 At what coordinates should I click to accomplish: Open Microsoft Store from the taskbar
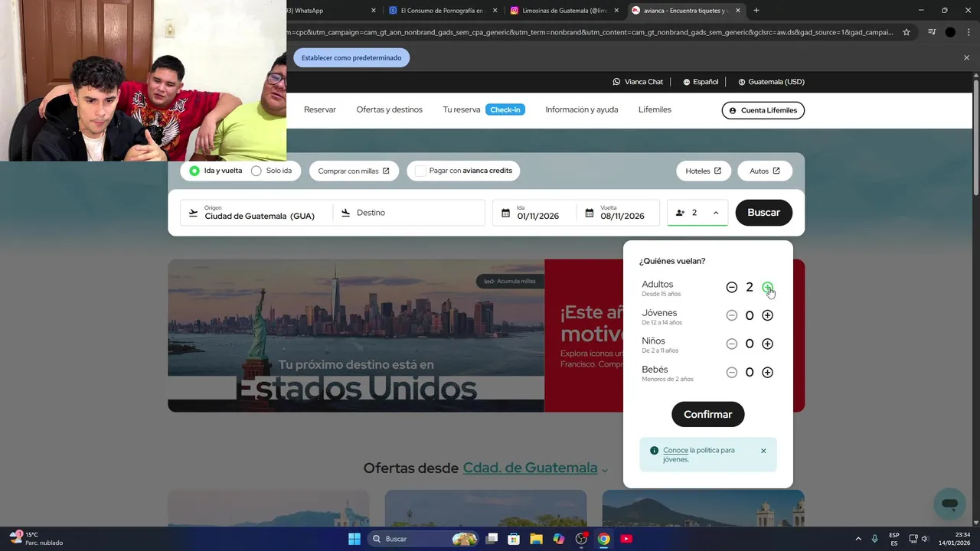514,539
